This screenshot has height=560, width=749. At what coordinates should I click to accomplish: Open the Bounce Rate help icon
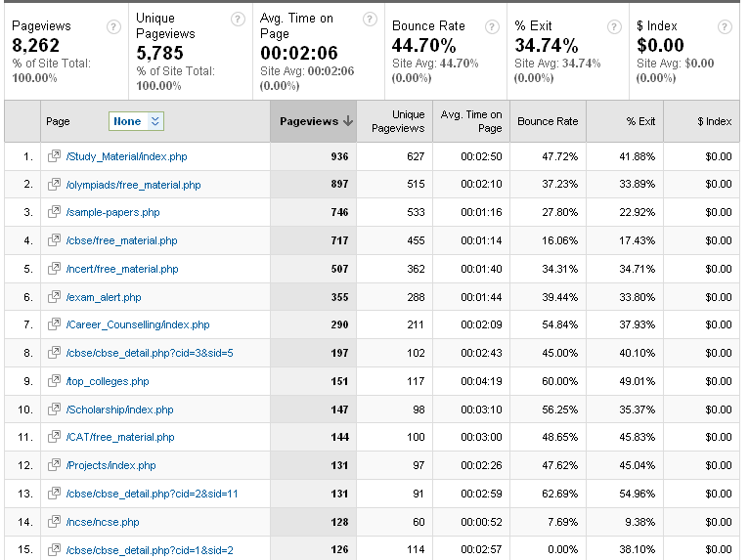pos(492,26)
